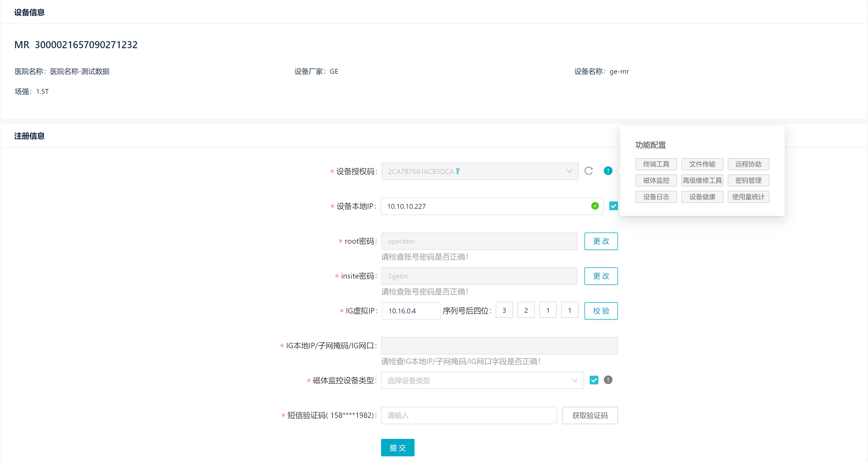Click the green success check beside 设备本地IP
868x462 pixels.
[595, 206]
